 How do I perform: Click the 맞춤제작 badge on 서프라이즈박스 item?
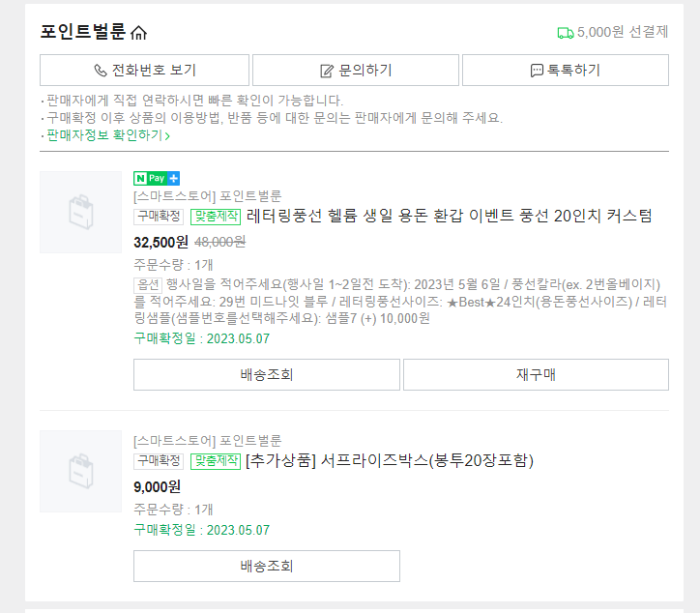click(x=216, y=461)
